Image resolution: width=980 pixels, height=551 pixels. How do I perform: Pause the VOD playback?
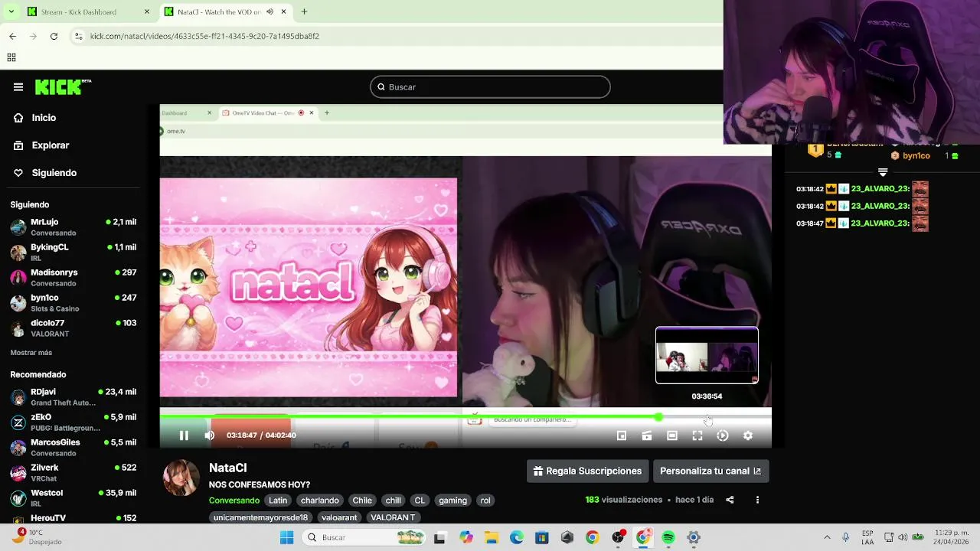(x=184, y=435)
